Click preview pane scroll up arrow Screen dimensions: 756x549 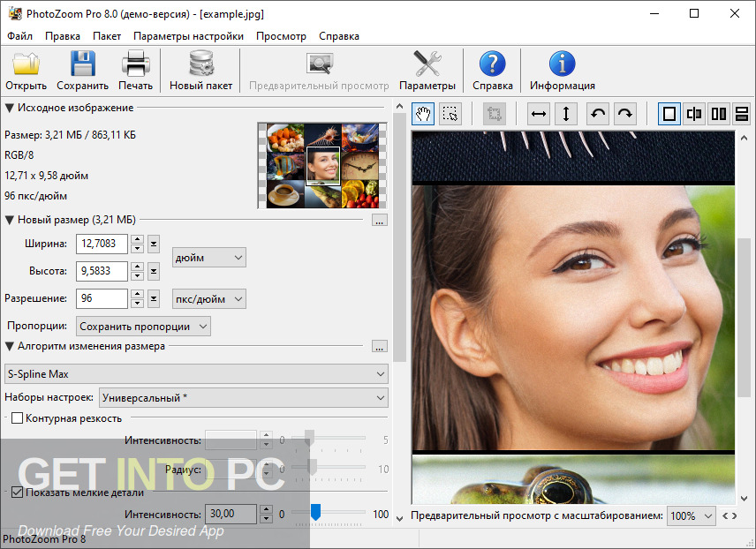pyautogui.click(x=745, y=138)
